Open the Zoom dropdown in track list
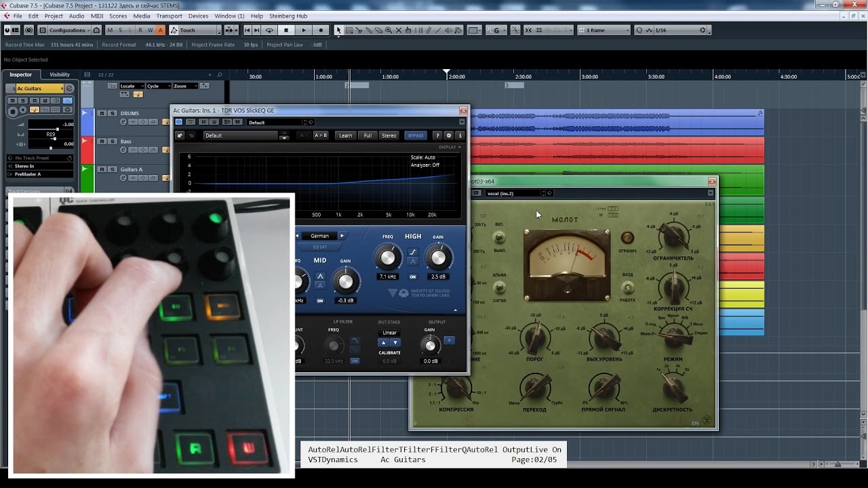The image size is (868, 488). [x=186, y=86]
